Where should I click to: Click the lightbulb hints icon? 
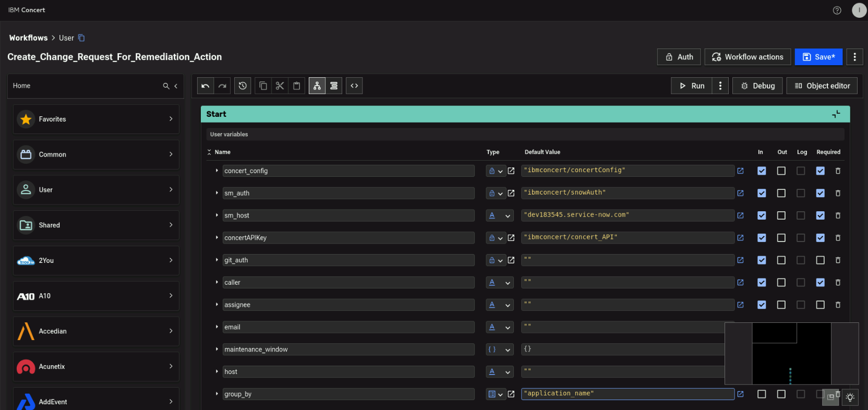point(850,397)
